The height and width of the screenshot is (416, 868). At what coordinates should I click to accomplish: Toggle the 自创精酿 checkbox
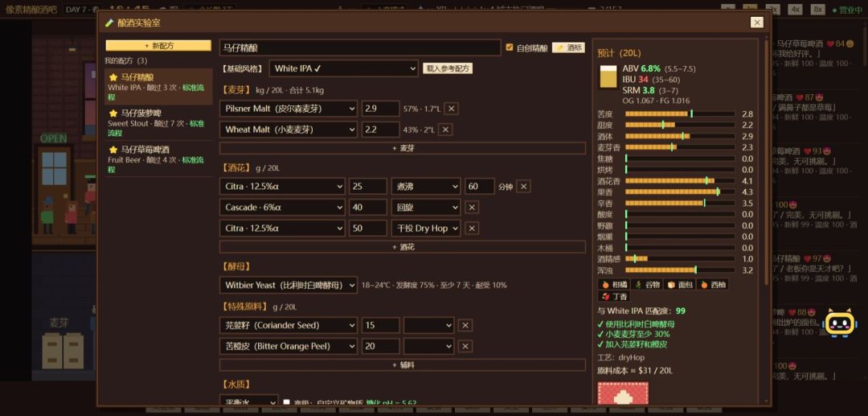point(510,47)
